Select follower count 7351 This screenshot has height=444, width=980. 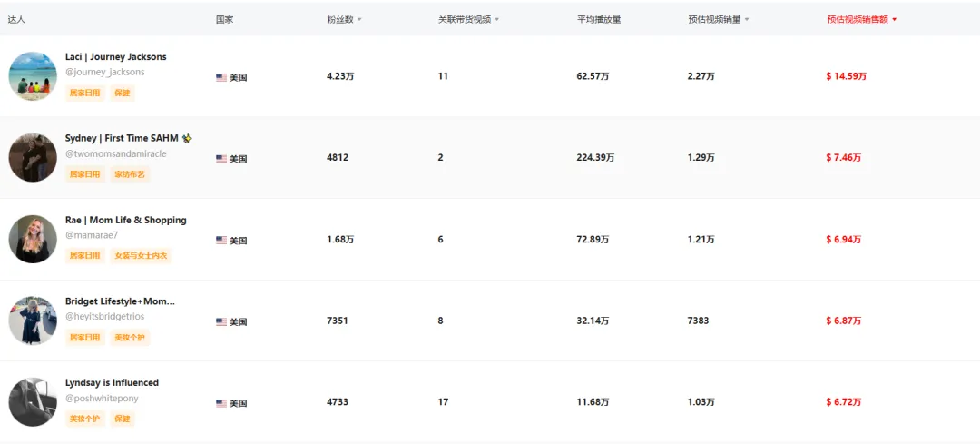(338, 321)
